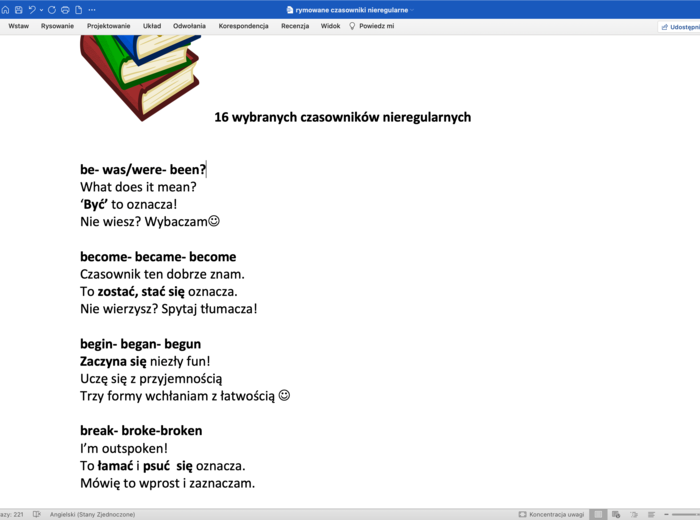
Task: Save the document with the floppy disk icon
Action: click(19, 10)
